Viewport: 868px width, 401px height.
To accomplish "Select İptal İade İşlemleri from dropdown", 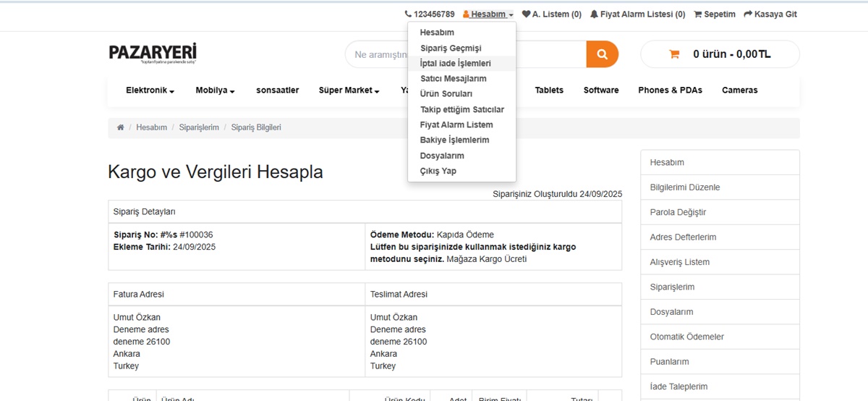I will (455, 64).
